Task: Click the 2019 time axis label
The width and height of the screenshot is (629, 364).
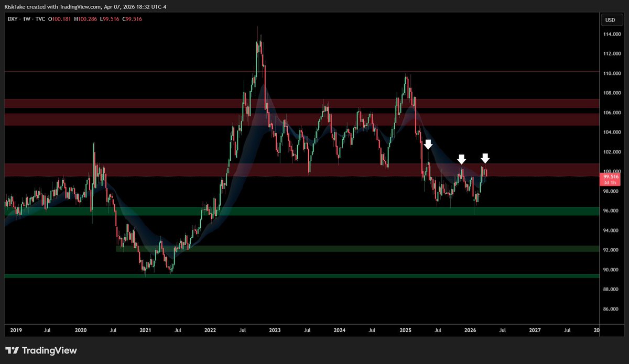Action: 16,330
